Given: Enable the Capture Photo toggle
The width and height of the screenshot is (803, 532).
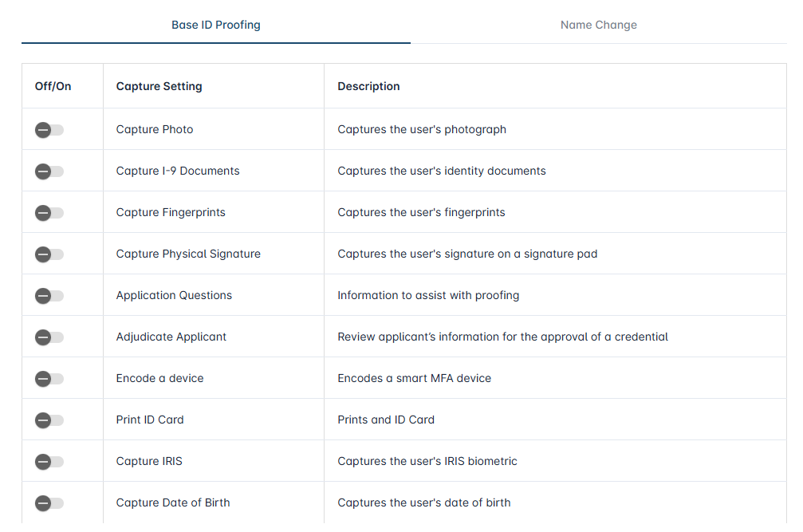Looking at the screenshot, I should (x=49, y=130).
